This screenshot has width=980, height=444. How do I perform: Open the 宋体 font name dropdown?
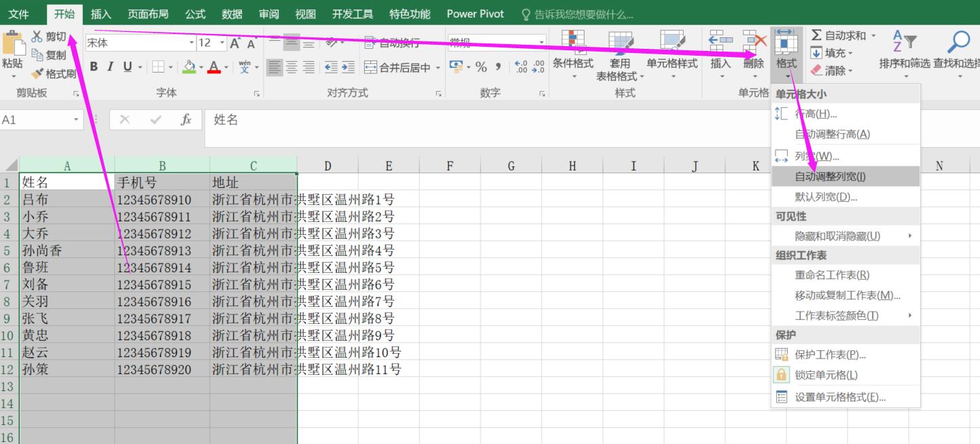[191, 42]
